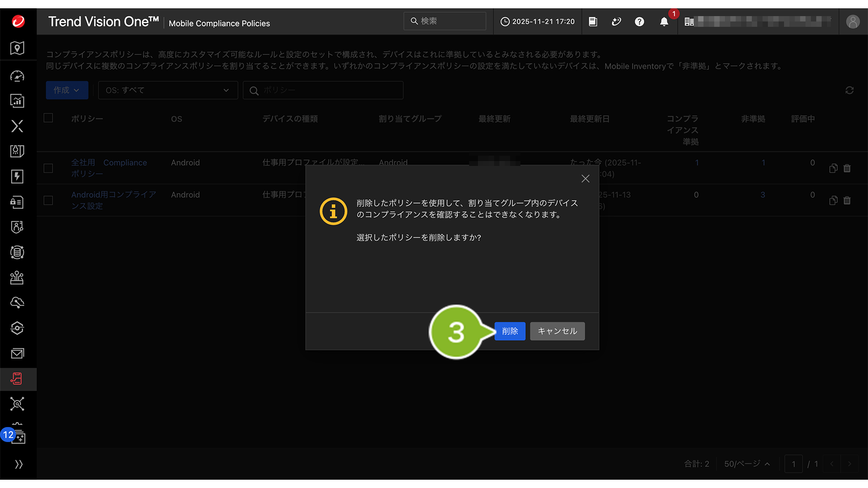Toggle the select-all policies checkbox
Screen dimensions: 868x488
pyautogui.click(x=48, y=118)
